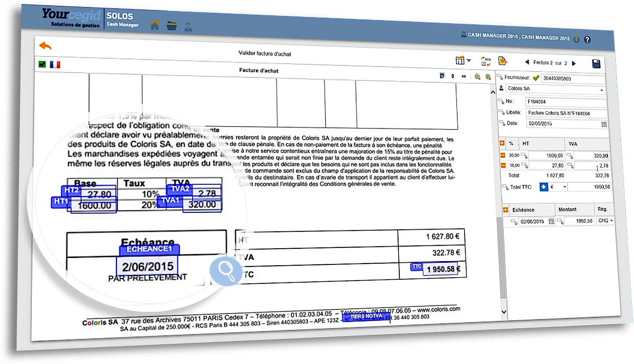Viewport: 634px width, 364px height.
Task: Click the Libellé field Facture Coloris SA
Action: click(x=566, y=113)
